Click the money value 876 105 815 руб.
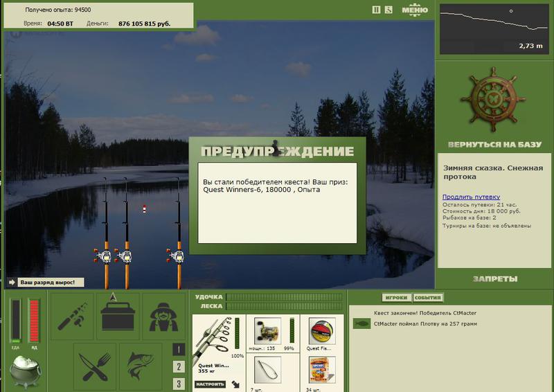Image resolution: width=554 pixels, height=392 pixels. (145, 24)
